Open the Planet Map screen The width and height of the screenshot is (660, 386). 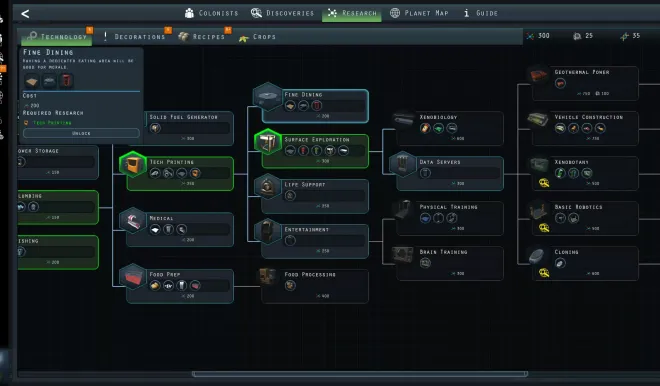point(419,13)
